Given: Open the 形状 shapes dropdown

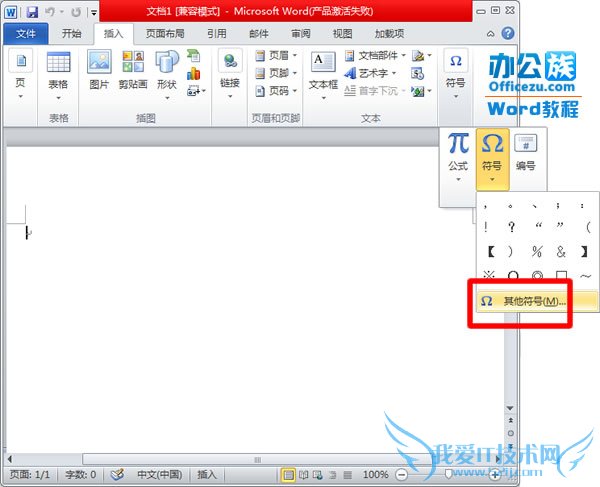Looking at the screenshot, I should tap(167, 75).
